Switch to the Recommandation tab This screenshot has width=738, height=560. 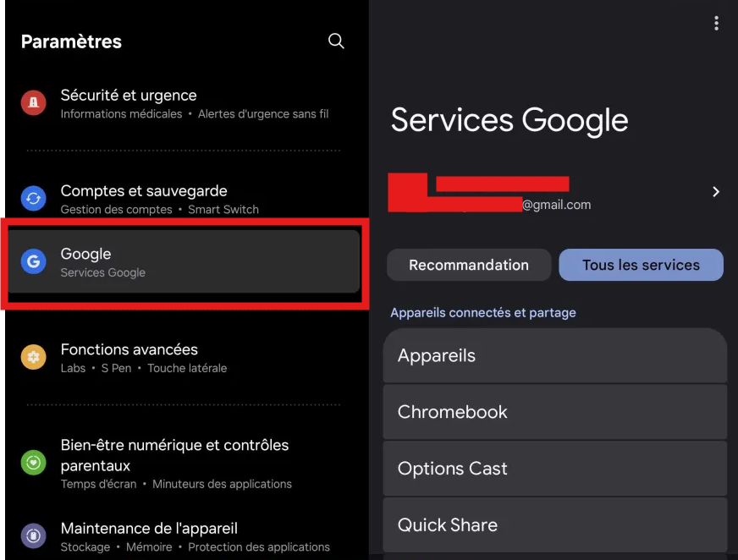pyautogui.click(x=469, y=265)
